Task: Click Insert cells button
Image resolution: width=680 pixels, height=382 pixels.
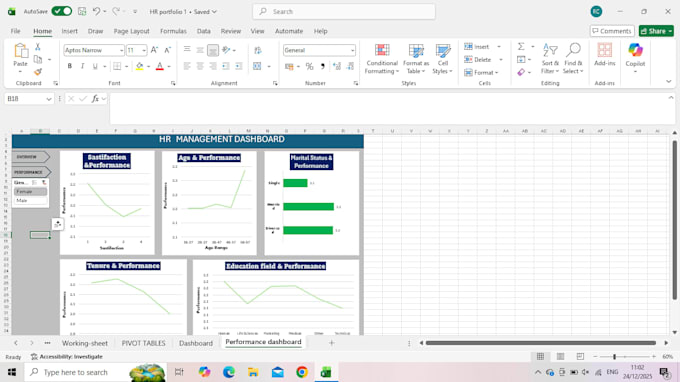Action: 477,46
